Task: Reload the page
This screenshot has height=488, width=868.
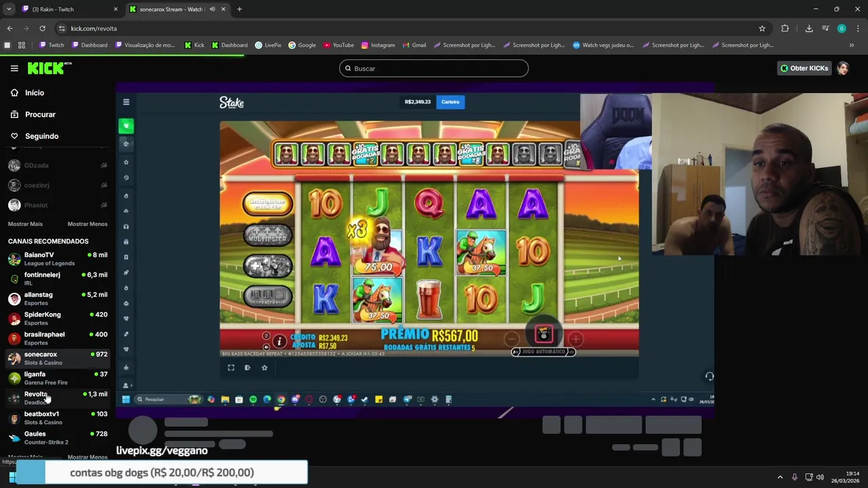Action: [42, 28]
